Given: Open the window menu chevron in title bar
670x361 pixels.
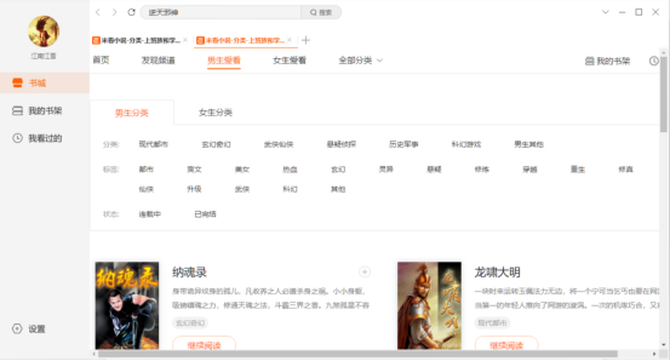Looking at the screenshot, I should pyautogui.click(x=605, y=12).
